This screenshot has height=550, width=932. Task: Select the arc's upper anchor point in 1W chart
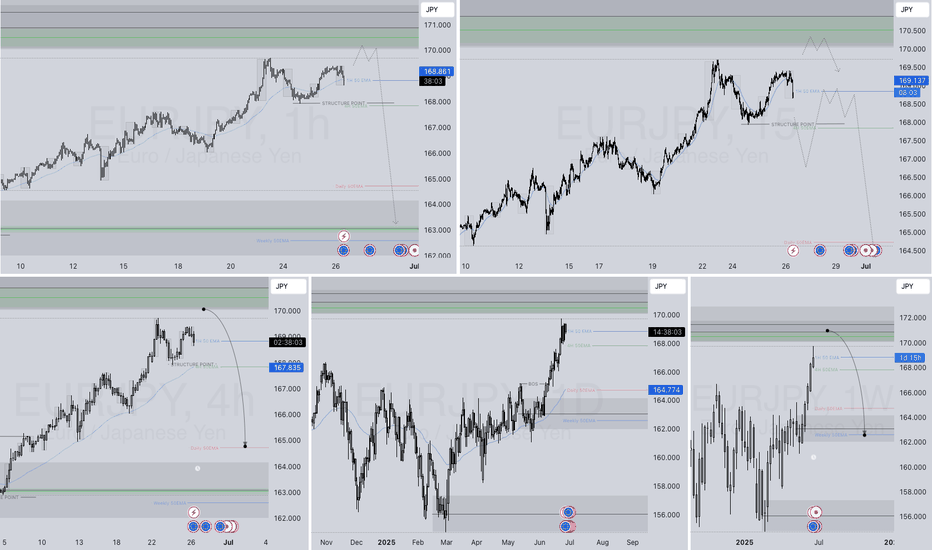click(827, 331)
